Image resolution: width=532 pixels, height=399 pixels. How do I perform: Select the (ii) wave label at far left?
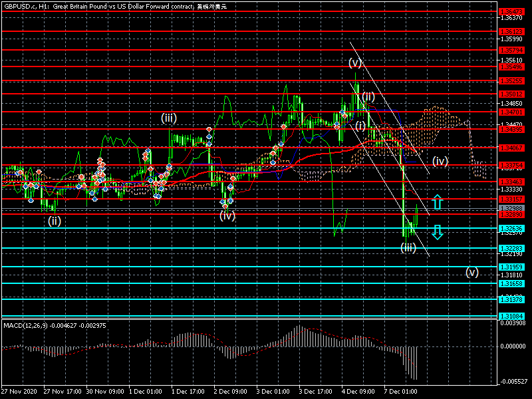pos(55,221)
